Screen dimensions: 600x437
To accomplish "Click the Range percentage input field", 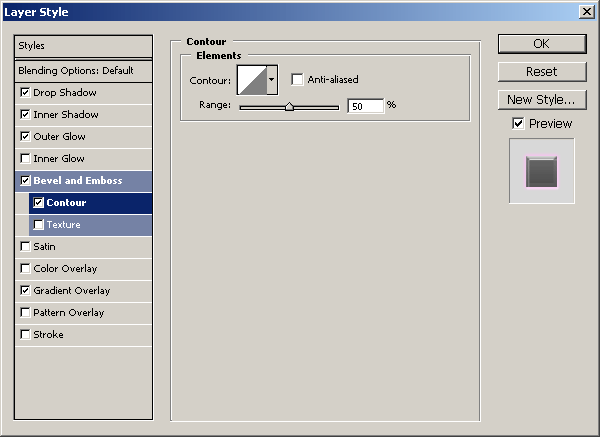I will click(x=366, y=106).
